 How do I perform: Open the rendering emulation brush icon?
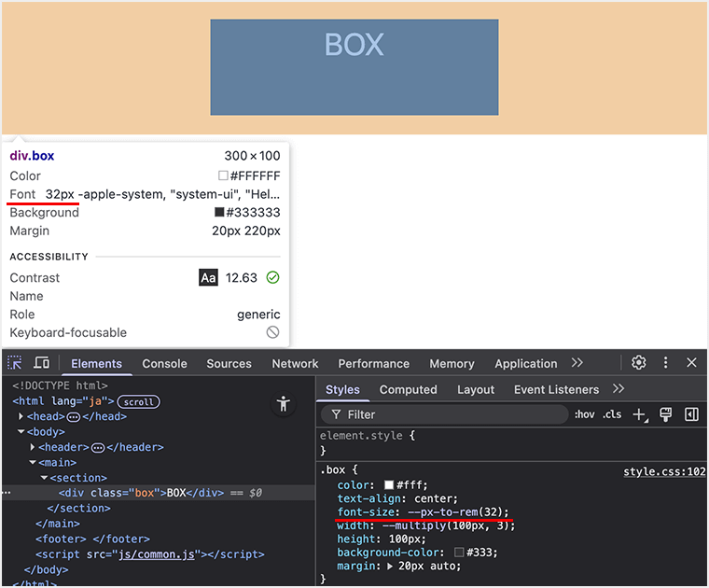[665, 414]
